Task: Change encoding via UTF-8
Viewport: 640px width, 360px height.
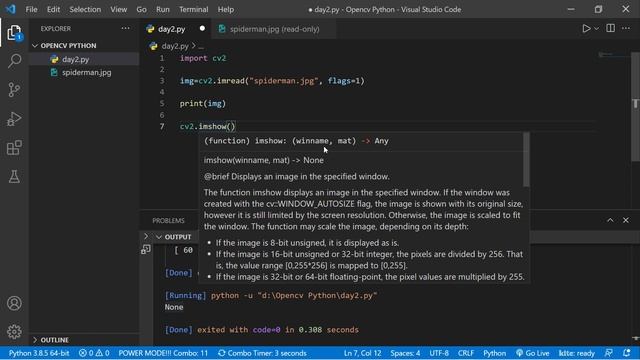Action: coord(439,353)
